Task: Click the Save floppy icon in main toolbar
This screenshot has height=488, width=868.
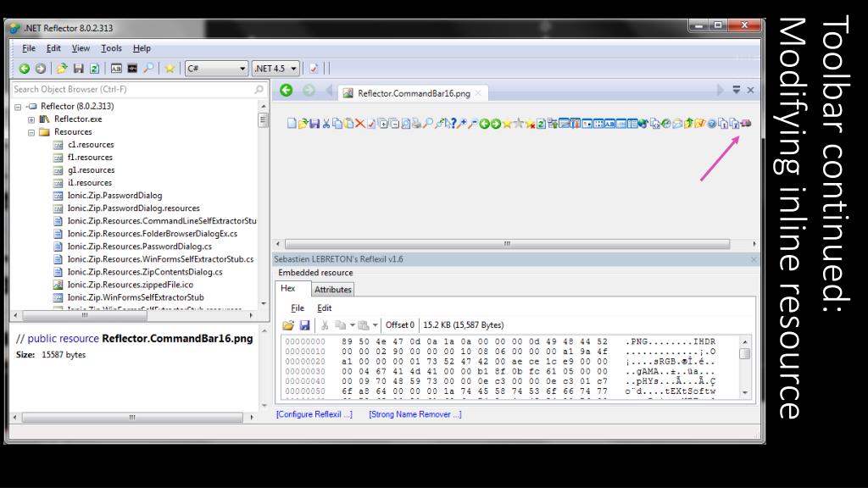Action: pos(79,69)
